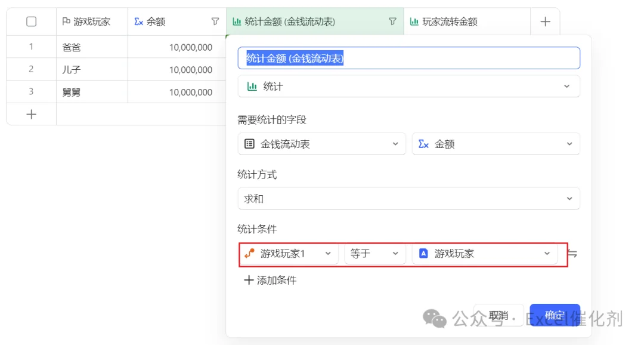
Task: Select row number 2
Action: (31, 69)
